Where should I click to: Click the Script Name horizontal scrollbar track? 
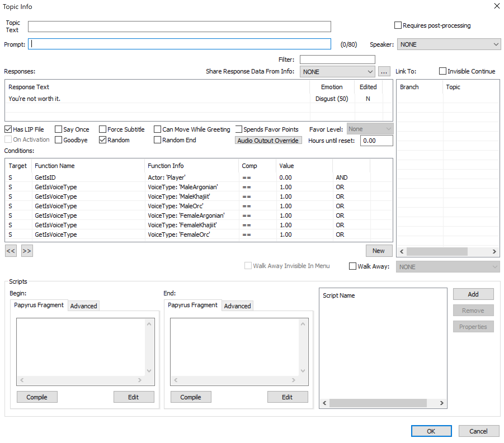378,403
